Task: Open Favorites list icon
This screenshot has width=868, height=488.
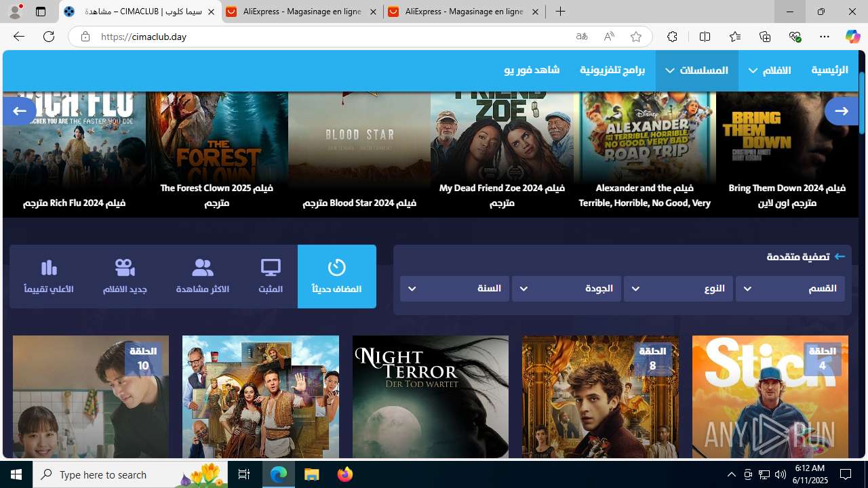Action: (x=734, y=37)
